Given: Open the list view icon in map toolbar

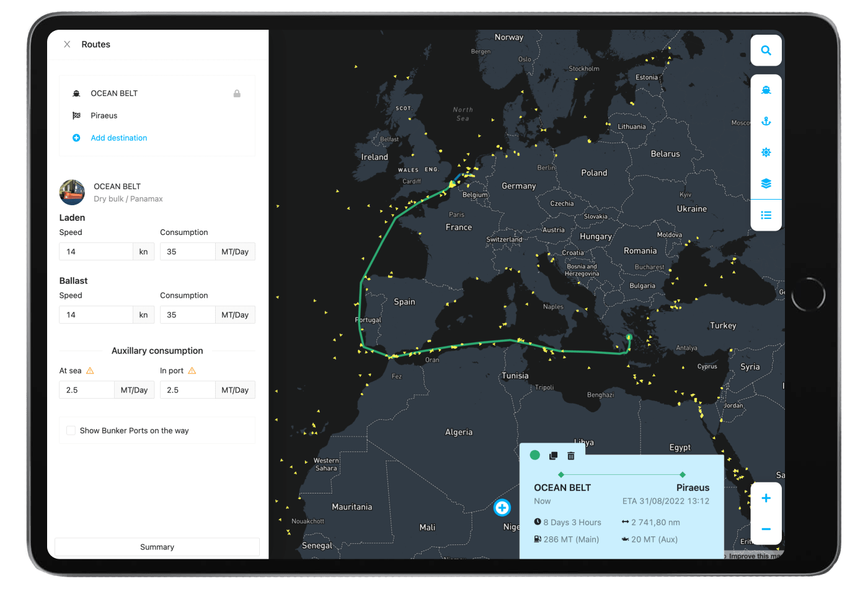Looking at the screenshot, I should tap(766, 215).
